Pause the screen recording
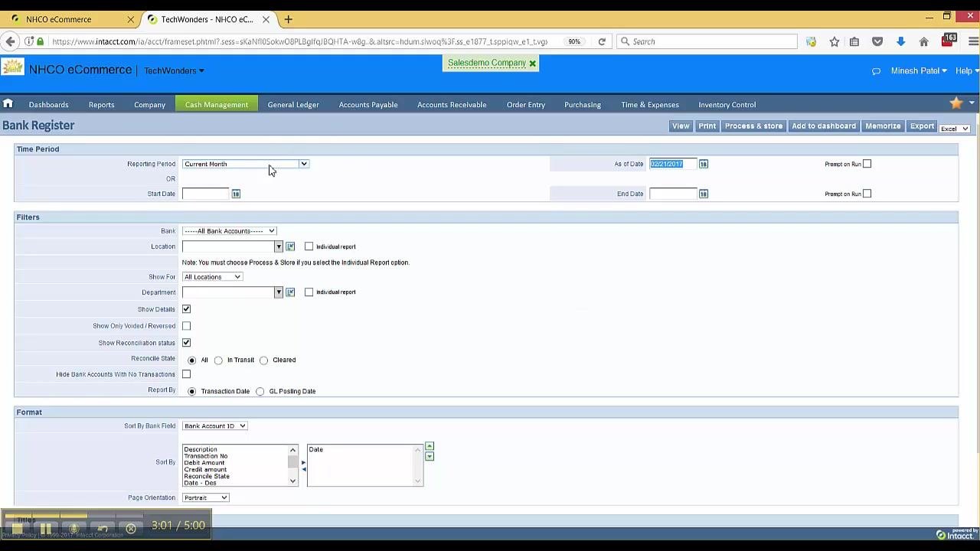980x551 pixels. (x=46, y=529)
